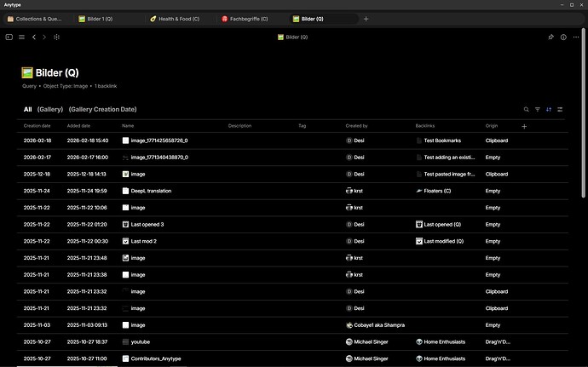
Task: Open the Added date column header
Action: point(78,126)
